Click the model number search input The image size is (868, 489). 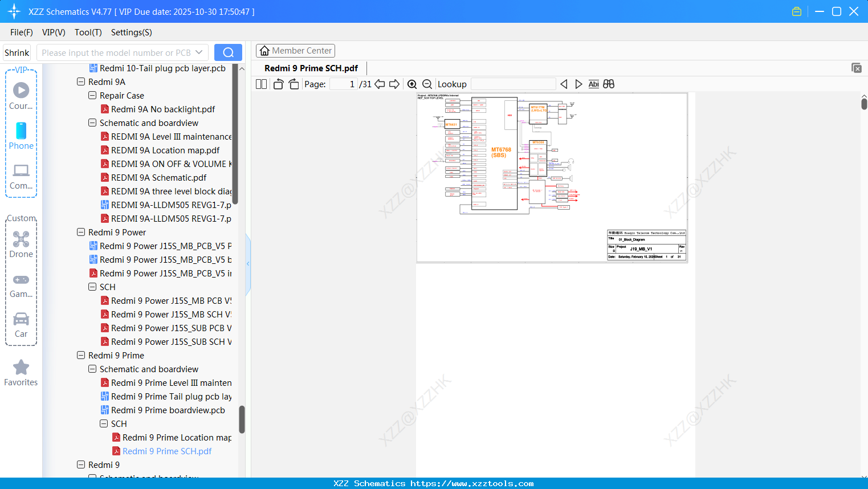pos(116,52)
